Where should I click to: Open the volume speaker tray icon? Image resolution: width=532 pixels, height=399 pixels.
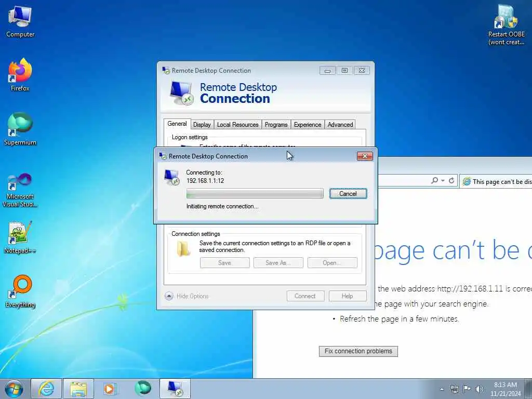point(479,389)
